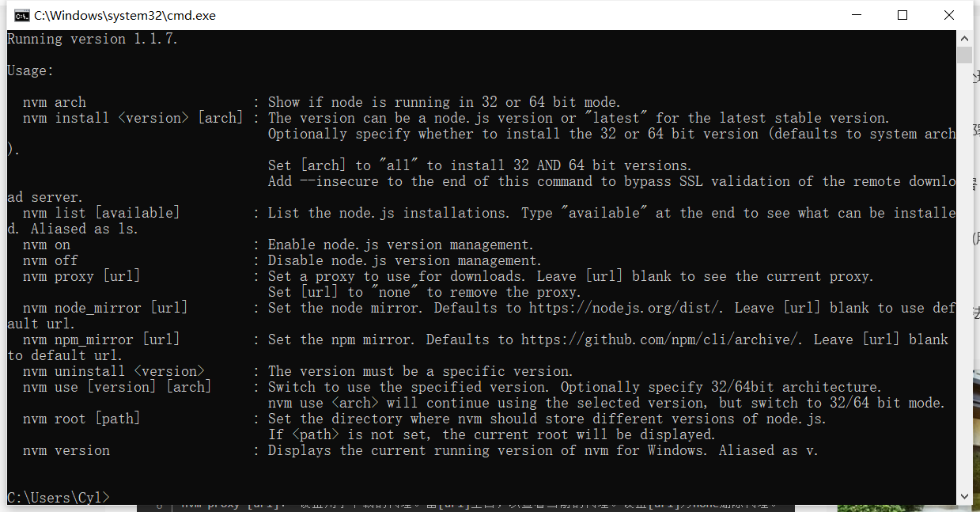Screen dimensions: 980x512
Task: Click the 'nvm on' command line
Action: pyautogui.click(x=47, y=245)
